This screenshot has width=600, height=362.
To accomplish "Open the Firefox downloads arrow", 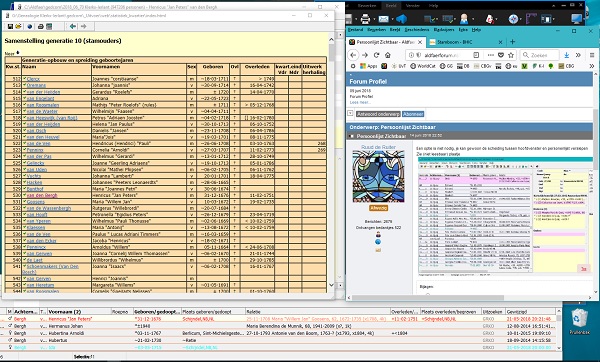I will 567,55.
